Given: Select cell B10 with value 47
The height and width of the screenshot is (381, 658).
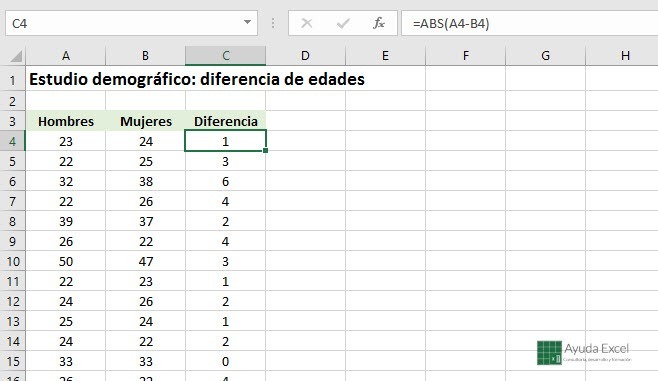Looking at the screenshot, I should click(x=146, y=261).
